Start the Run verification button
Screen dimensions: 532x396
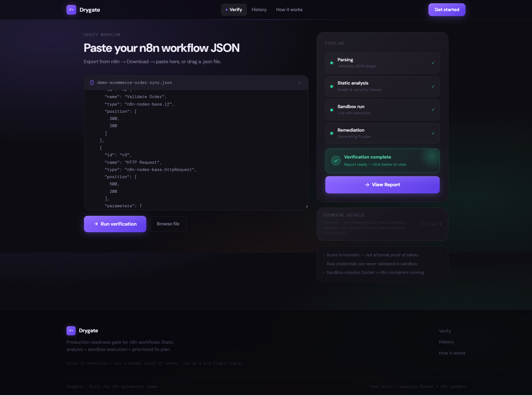pyautogui.click(x=115, y=224)
